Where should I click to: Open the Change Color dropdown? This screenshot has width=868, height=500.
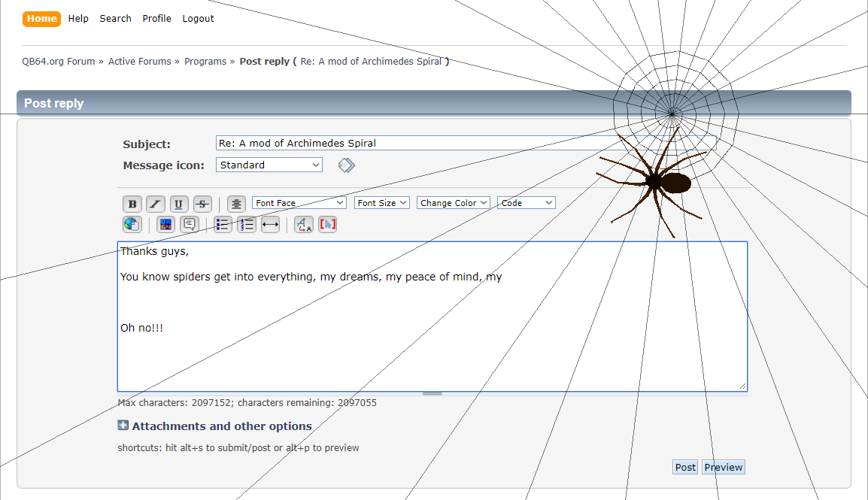click(454, 203)
